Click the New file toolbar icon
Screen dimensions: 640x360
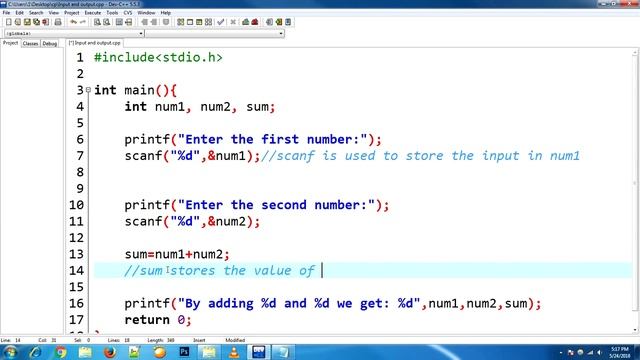[9, 22]
